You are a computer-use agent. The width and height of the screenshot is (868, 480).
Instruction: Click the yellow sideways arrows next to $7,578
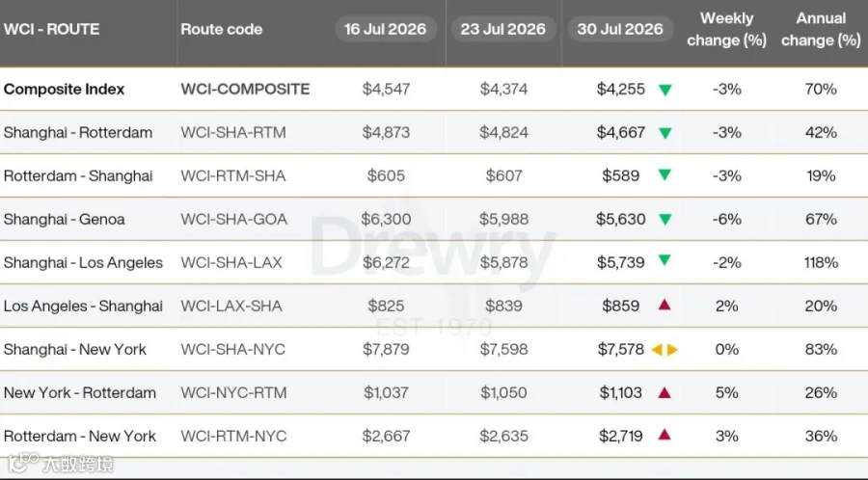click(665, 350)
